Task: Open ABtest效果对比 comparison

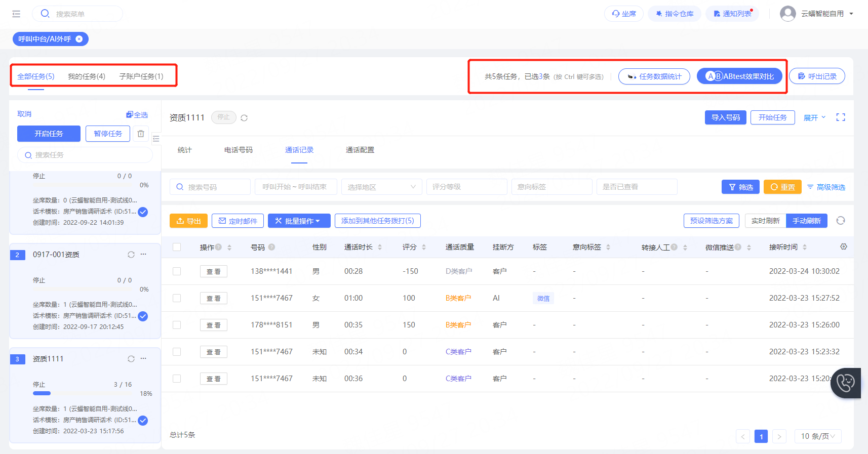Action: [x=740, y=76]
